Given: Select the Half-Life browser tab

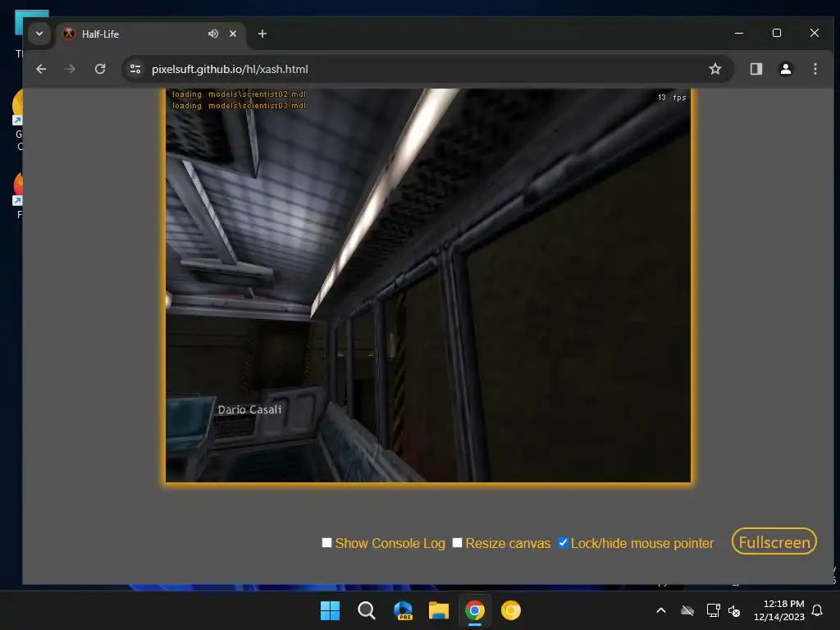Looking at the screenshot, I should (151, 34).
